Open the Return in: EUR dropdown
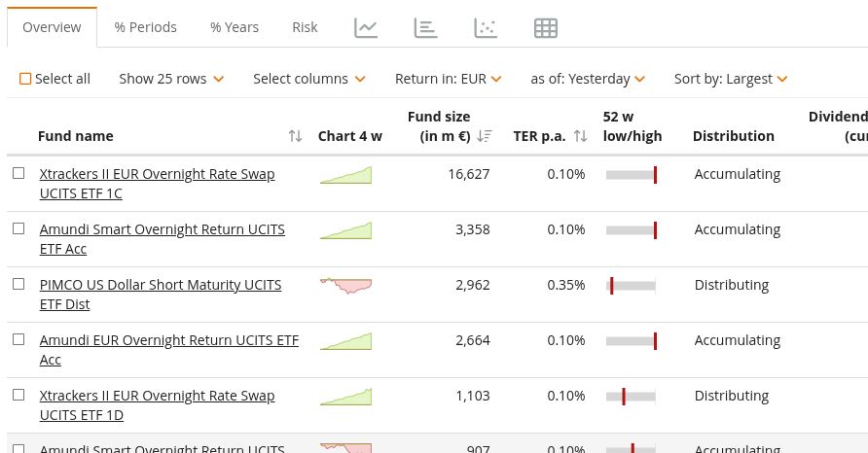Image resolution: width=868 pixels, height=453 pixels. (449, 79)
